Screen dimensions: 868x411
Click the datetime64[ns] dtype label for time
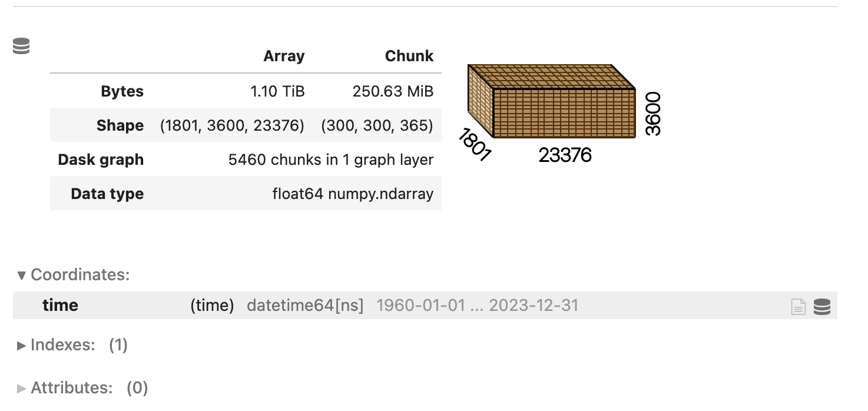click(304, 305)
